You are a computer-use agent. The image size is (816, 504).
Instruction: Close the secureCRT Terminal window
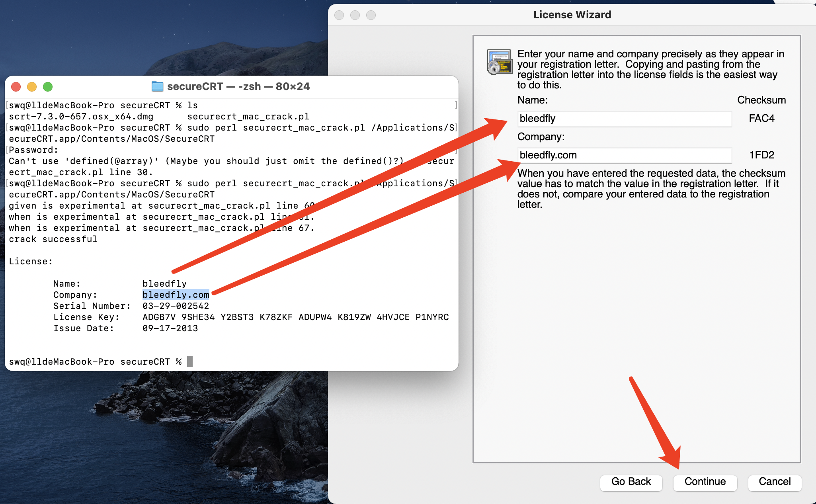(x=16, y=87)
